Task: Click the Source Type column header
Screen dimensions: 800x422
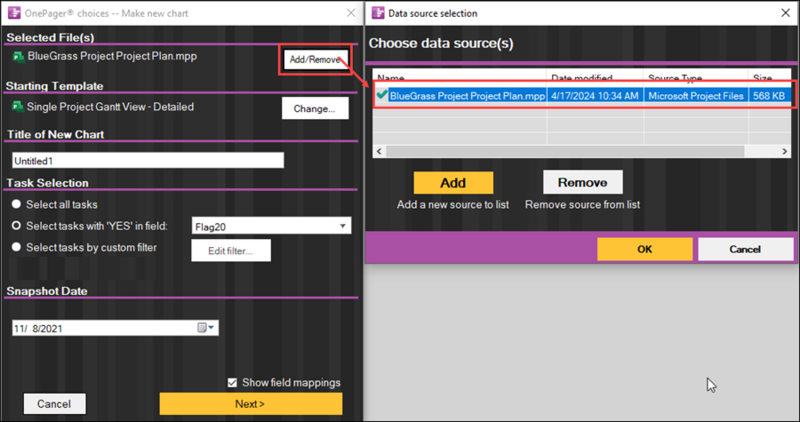Action: 696,78
